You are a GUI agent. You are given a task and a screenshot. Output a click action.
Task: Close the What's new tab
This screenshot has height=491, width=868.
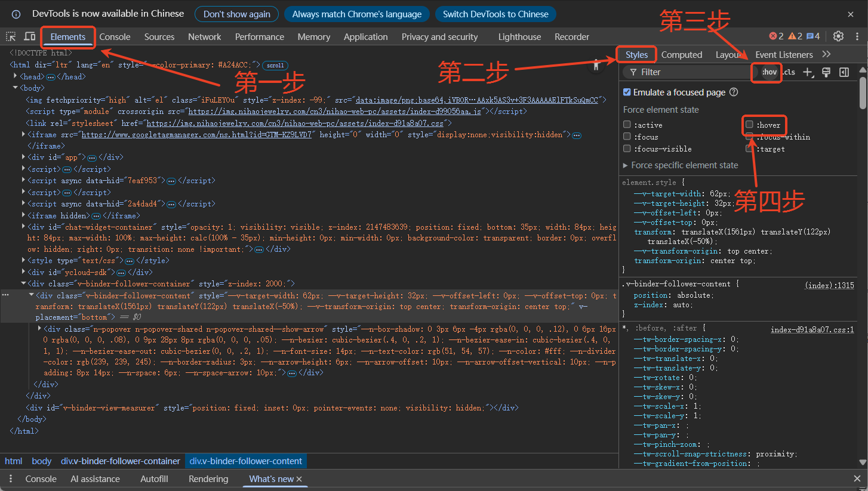point(299,479)
